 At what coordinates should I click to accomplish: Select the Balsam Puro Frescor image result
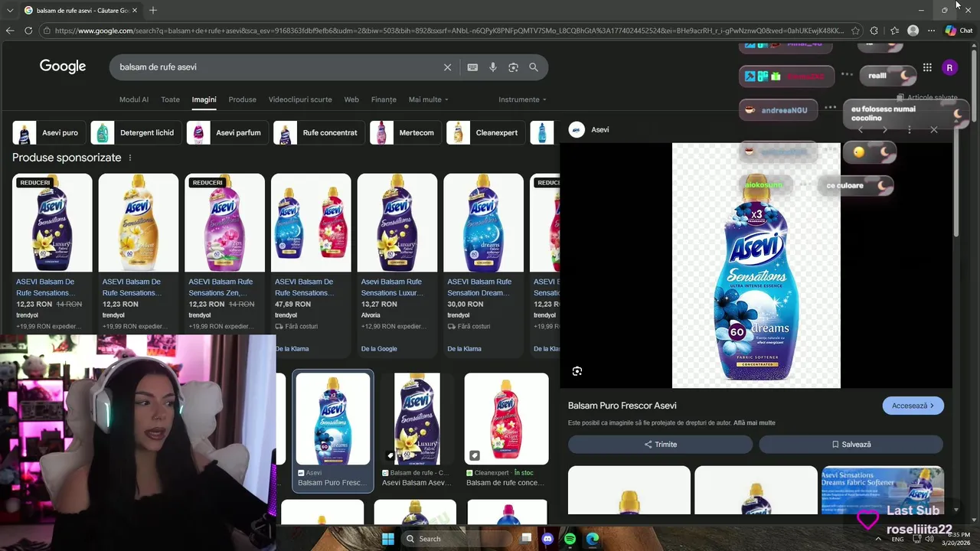(333, 430)
